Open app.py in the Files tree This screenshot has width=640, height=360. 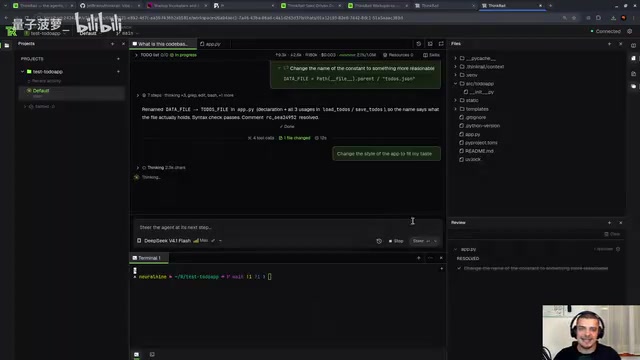coord(472,134)
